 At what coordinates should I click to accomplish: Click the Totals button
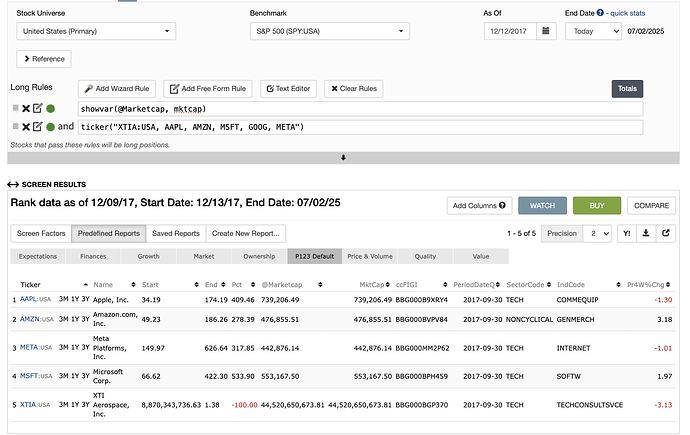(x=627, y=89)
